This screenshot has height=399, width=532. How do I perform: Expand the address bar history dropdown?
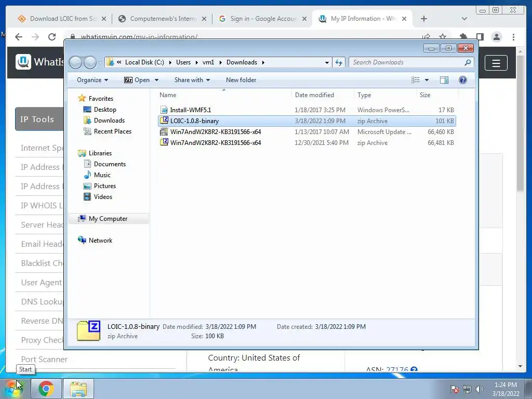[327, 62]
